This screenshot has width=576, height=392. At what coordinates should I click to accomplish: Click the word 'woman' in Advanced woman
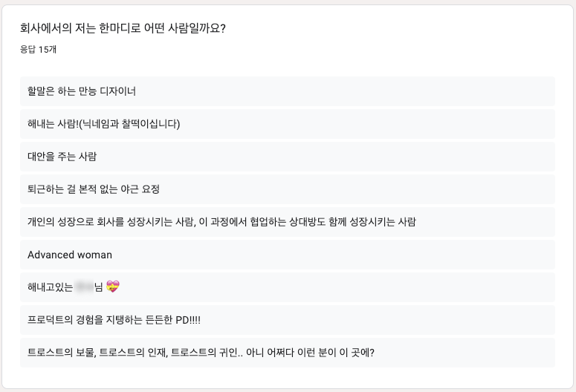pyautogui.click(x=94, y=255)
